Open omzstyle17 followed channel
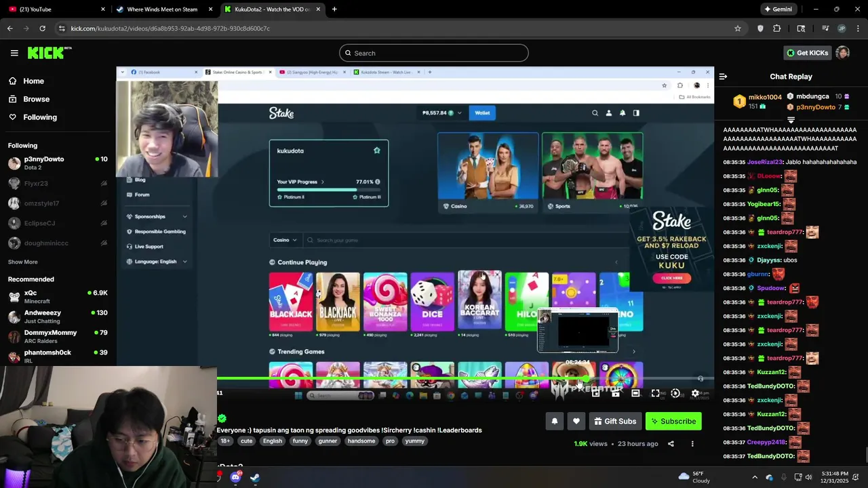This screenshot has height=488, width=868. click(58, 203)
